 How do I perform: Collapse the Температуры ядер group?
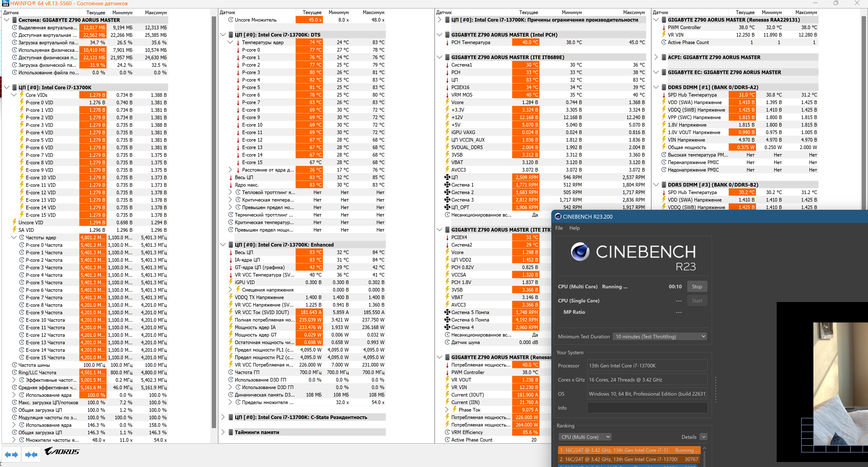pos(230,42)
